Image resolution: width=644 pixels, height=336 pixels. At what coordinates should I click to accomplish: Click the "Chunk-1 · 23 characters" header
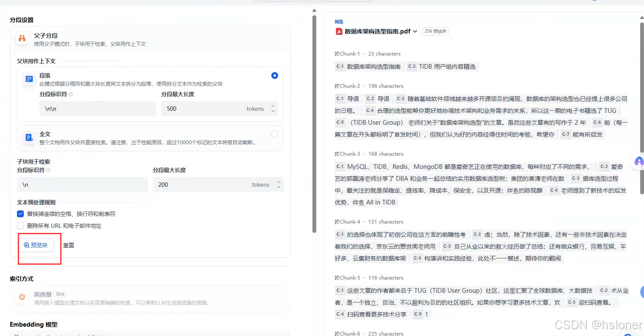[368, 54]
